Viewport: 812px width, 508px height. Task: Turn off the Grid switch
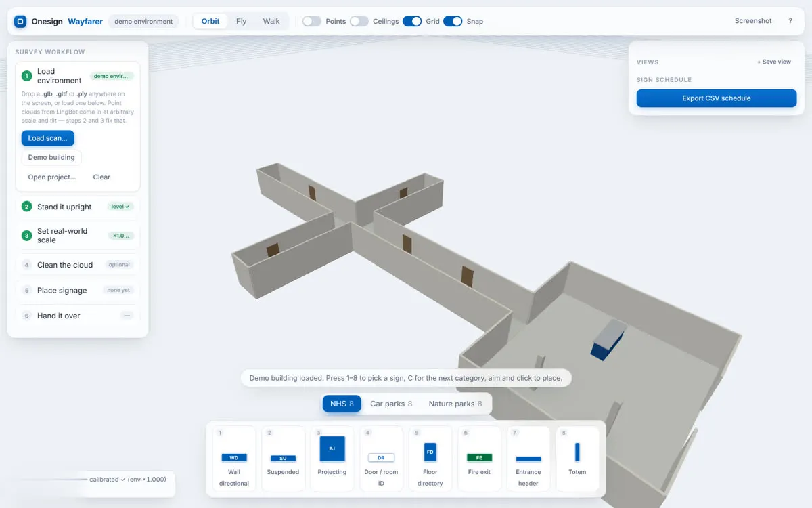(x=412, y=21)
